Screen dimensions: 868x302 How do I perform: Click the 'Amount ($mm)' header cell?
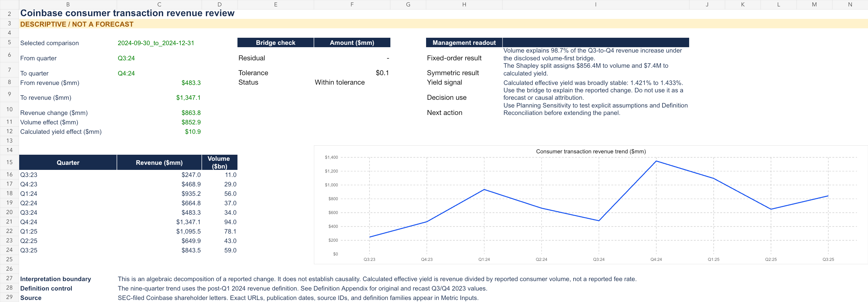[352, 42]
